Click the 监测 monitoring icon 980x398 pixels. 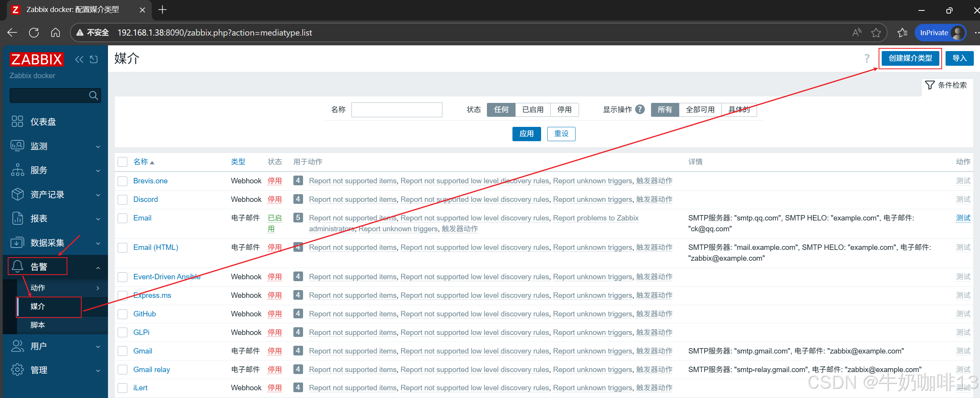click(17, 146)
